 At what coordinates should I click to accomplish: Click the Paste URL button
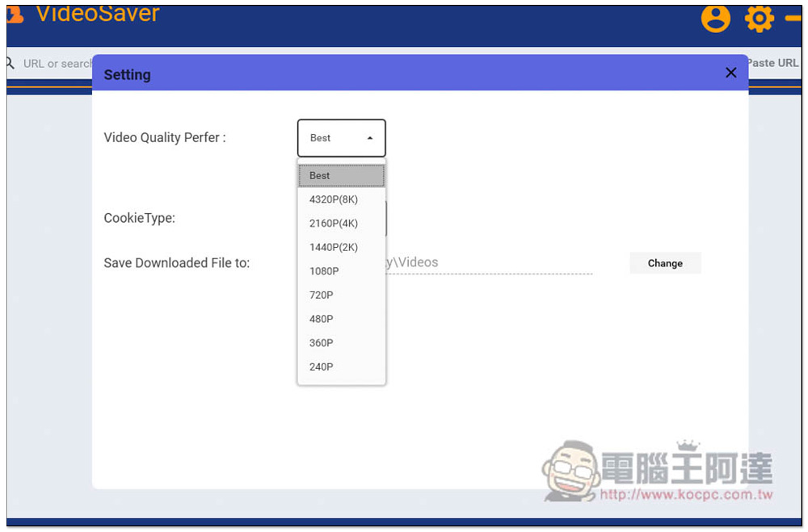click(772, 63)
